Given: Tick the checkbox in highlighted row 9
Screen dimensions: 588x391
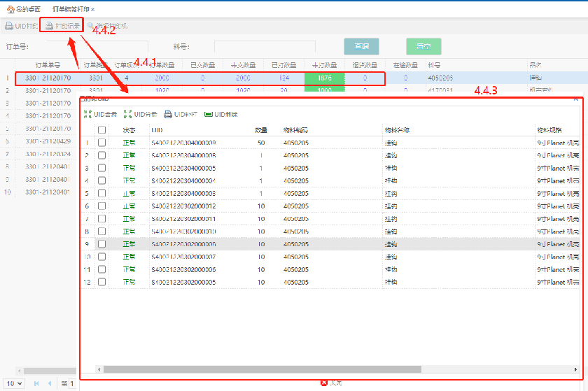Looking at the screenshot, I should point(102,244).
